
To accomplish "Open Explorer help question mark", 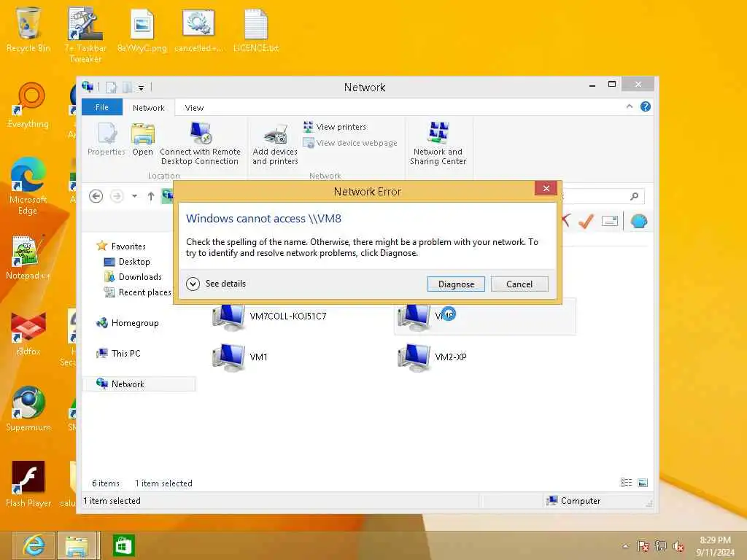I will 646,106.
